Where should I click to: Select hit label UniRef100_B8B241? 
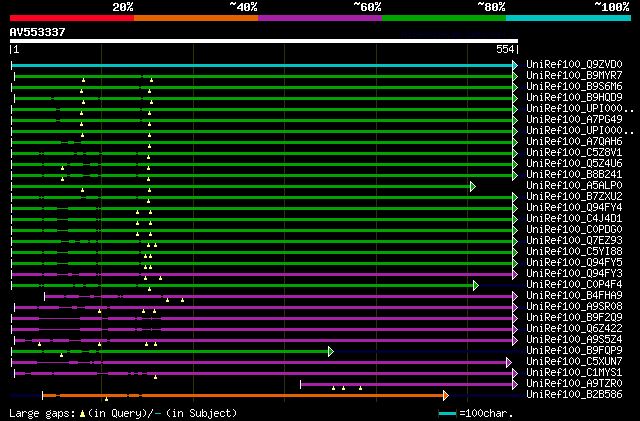pos(574,175)
